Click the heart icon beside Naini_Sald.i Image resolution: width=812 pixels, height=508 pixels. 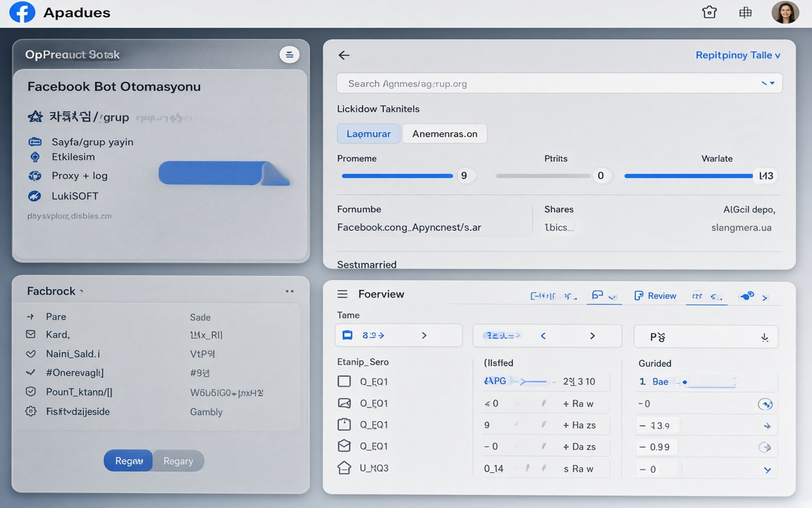[30, 354]
